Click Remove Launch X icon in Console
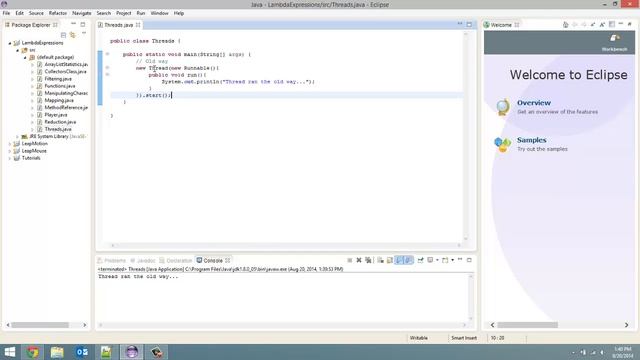 coord(359,260)
